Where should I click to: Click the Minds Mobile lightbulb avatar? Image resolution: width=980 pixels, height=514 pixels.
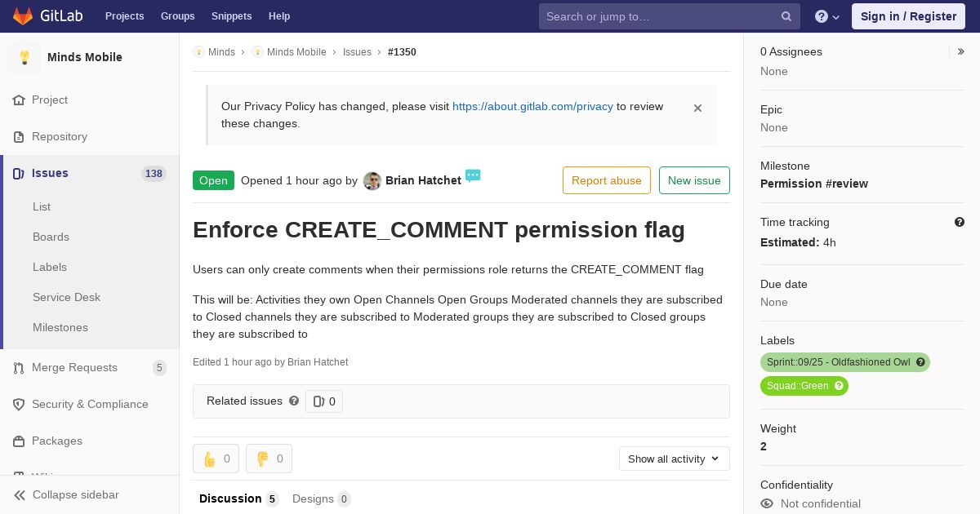(24, 57)
